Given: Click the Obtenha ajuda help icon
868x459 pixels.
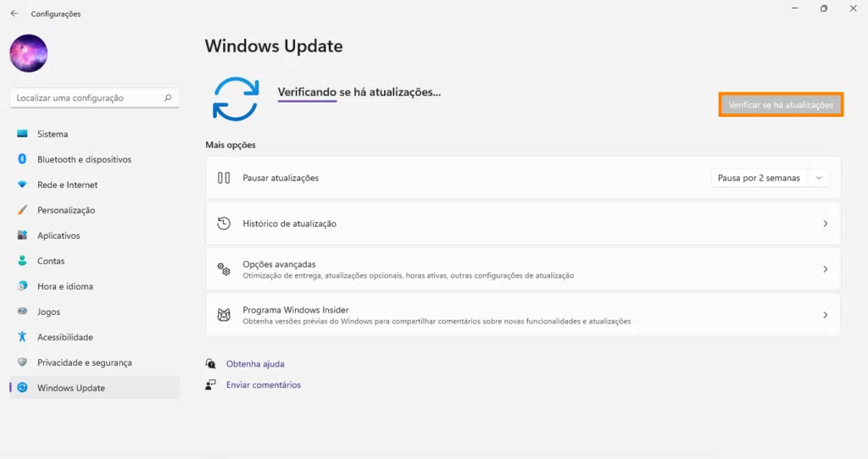Looking at the screenshot, I should tap(210, 363).
